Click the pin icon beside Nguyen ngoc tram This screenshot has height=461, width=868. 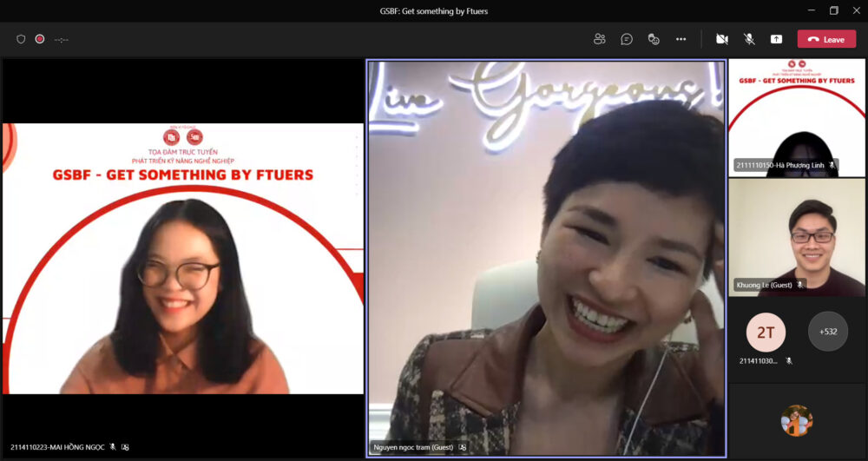(x=463, y=447)
